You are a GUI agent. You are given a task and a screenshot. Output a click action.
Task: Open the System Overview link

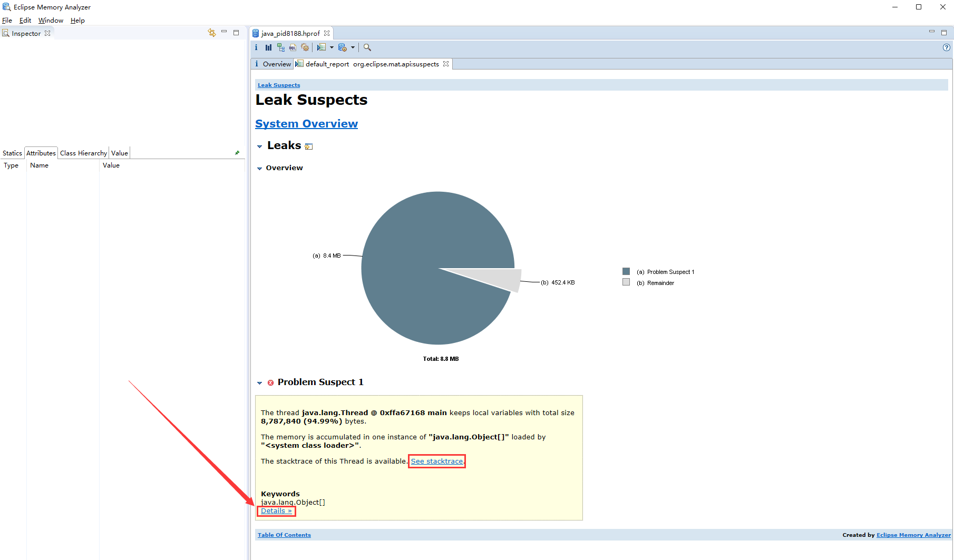pos(306,123)
